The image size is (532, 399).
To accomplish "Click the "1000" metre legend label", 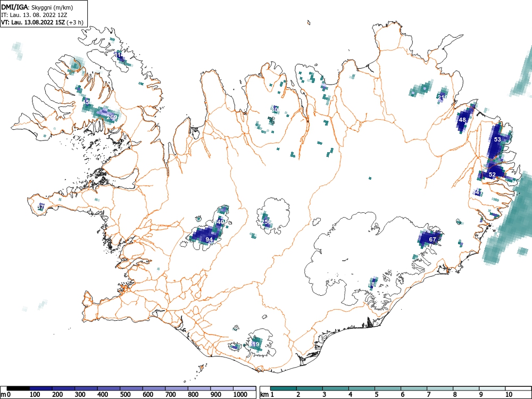I will (240, 395).
